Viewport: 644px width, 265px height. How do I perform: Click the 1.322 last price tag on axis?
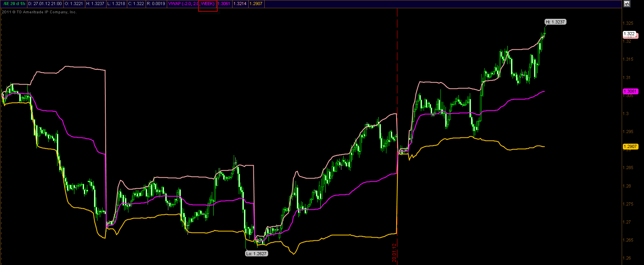tap(630, 34)
